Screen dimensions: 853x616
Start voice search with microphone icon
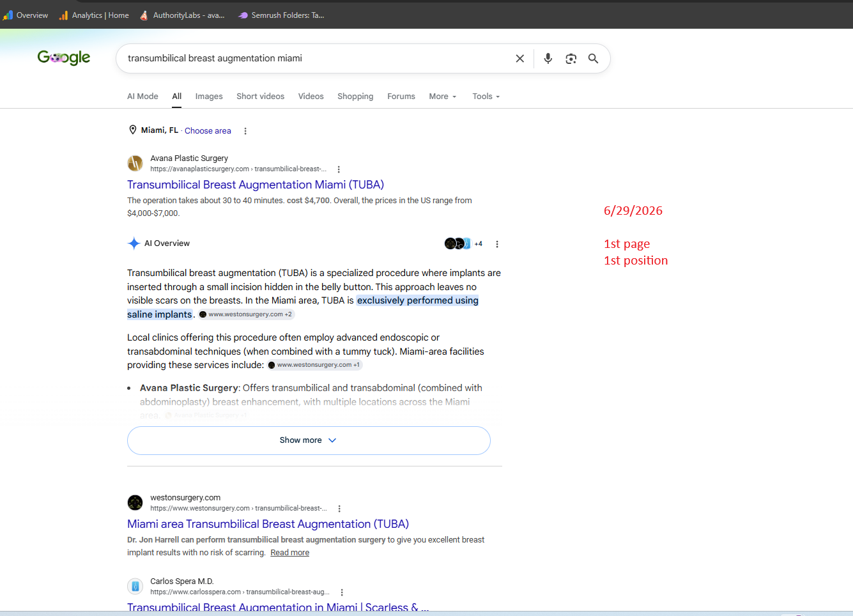point(548,59)
